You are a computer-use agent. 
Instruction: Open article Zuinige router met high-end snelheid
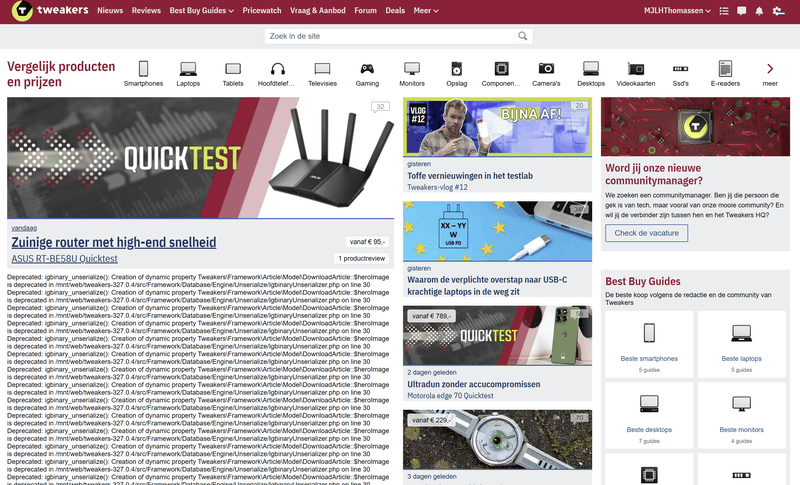tap(114, 242)
